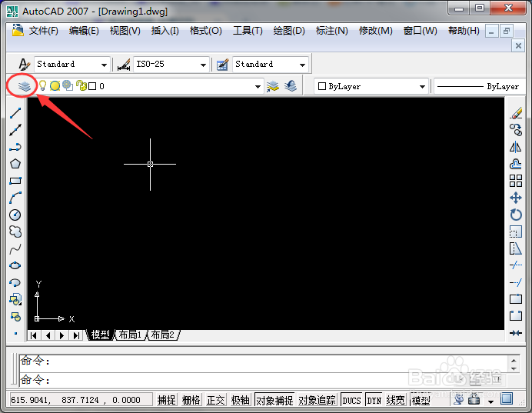Viewport: 532px width, 413px height.
Task: Select the Arc tool
Action: [15, 198]
